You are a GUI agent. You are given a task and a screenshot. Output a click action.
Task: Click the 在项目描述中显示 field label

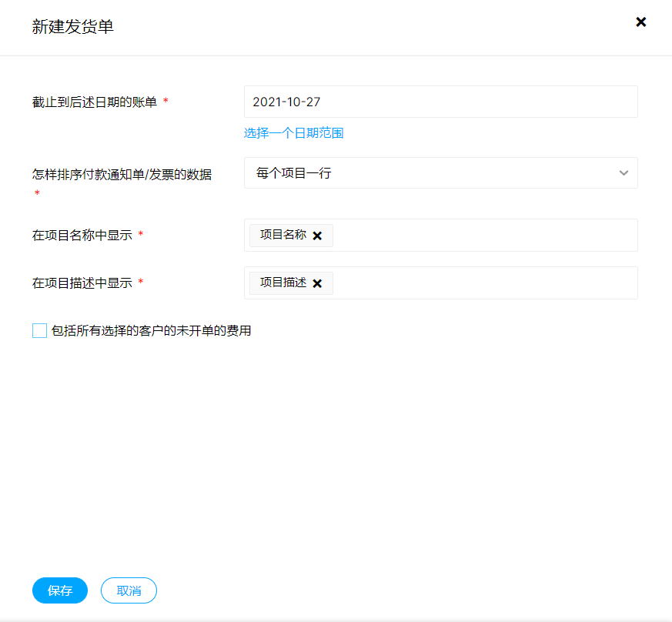pyautogui.click(x=82, y=283)
